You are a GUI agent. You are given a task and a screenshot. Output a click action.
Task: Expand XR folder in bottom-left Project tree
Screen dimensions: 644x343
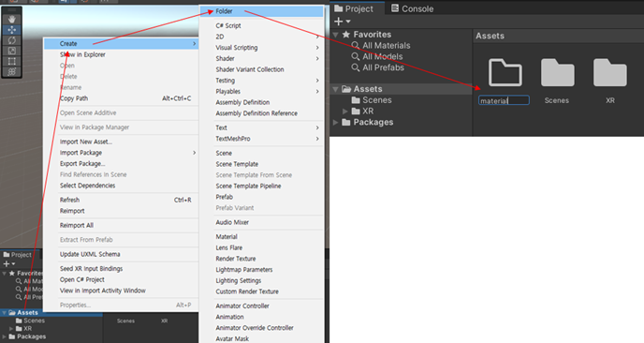(x=11, y=329)
